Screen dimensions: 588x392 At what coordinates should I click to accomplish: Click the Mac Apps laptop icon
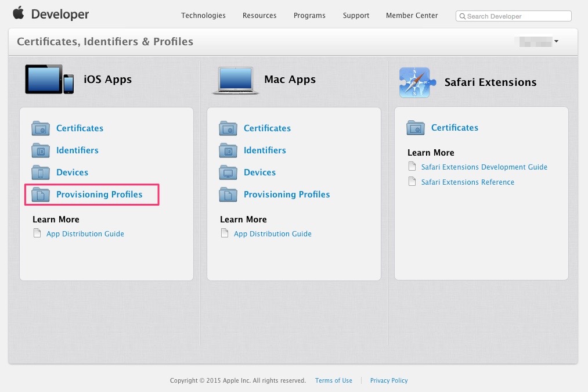tap(236, 80)
